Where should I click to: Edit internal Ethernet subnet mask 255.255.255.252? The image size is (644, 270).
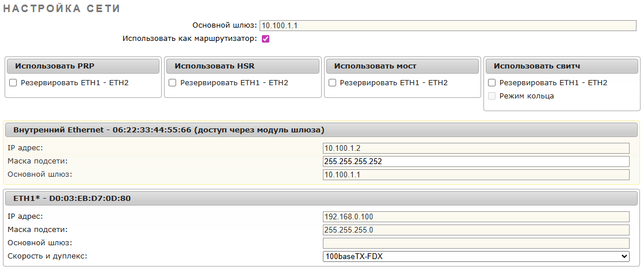(x=476, y=161)
